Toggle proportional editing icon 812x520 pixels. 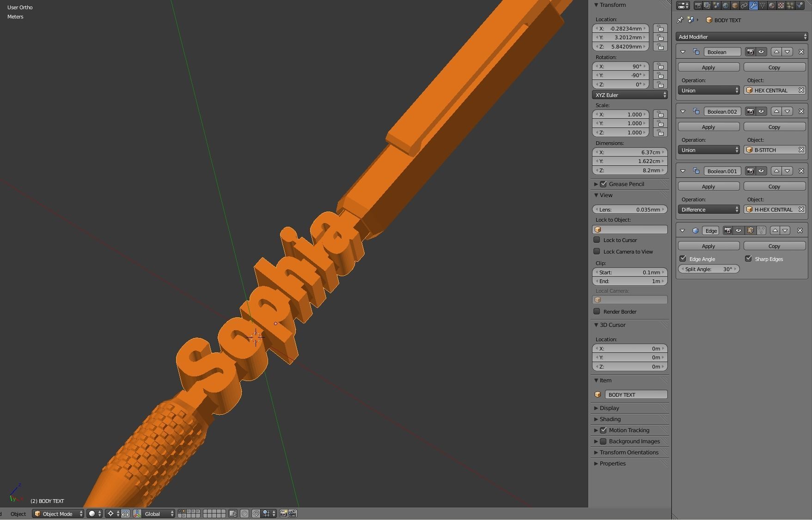tap(244, 514)
